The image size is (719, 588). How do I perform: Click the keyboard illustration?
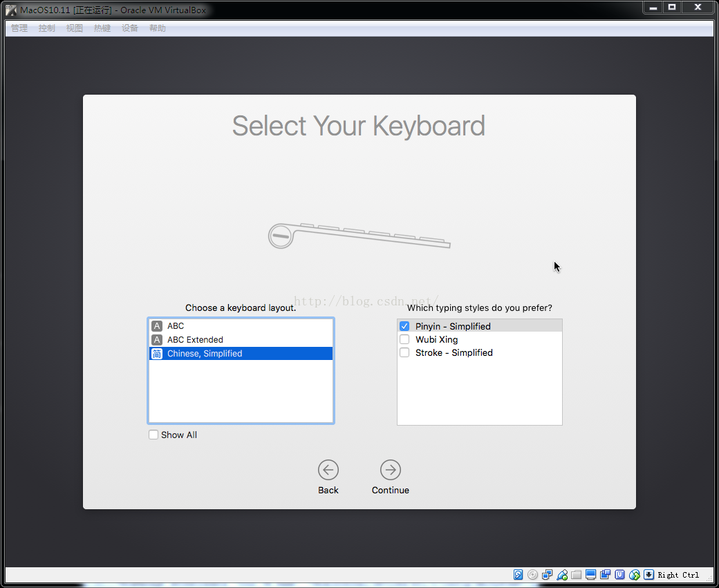point(359,236)
